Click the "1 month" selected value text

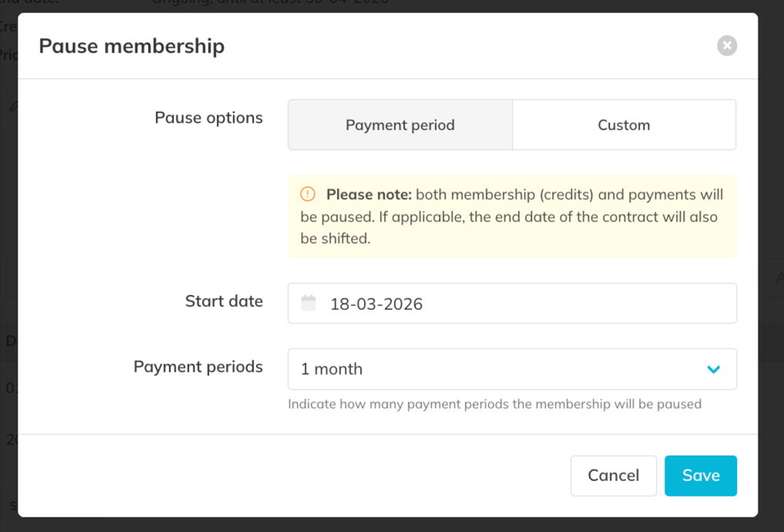coord(331,369)
